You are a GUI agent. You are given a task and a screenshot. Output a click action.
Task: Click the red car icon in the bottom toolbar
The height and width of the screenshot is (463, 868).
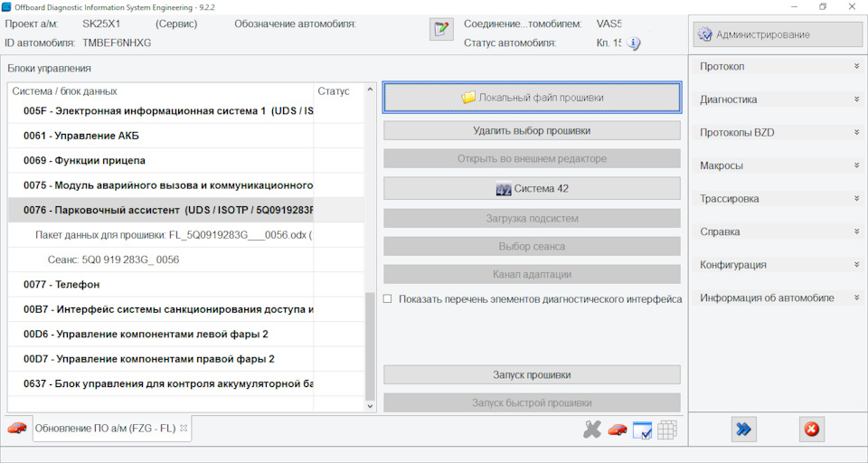618,430
